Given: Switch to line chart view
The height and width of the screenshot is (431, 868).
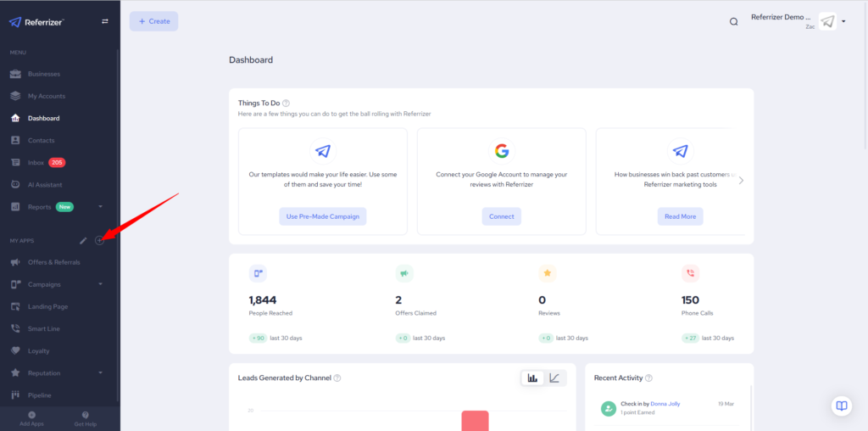Looking at the screenshot, I should point(554,378).
